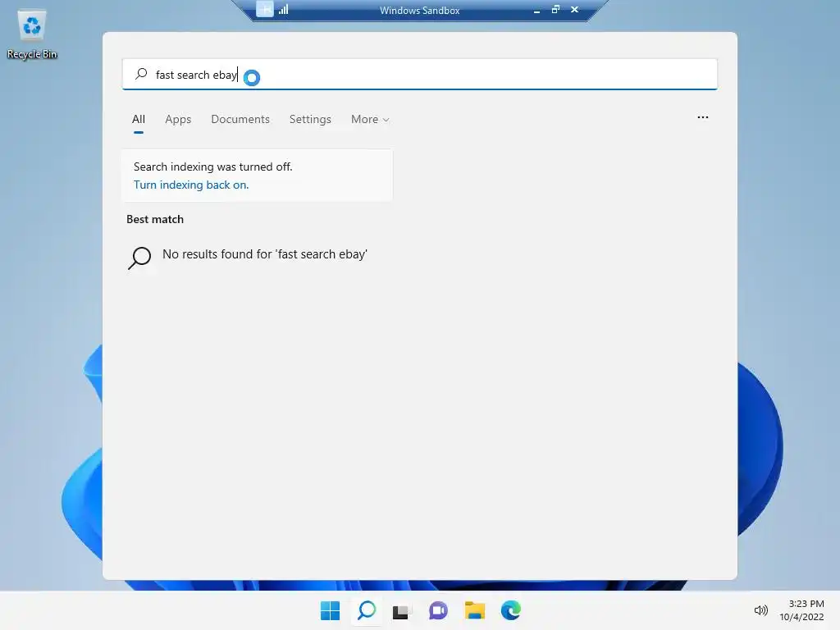
Task: Click the 'Best match' heading
Action: [155, 219]
